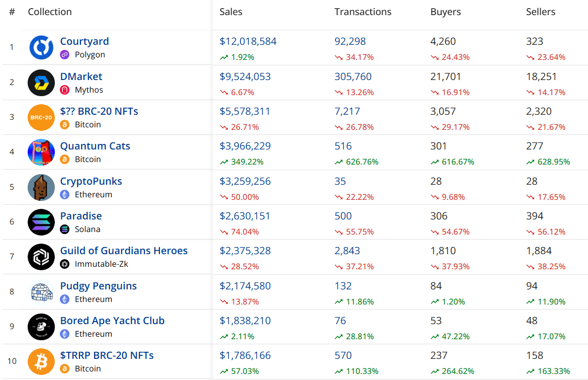The image size is (588, 380).
Task: Click the red trend arrow beside CryptoPunks' 50.00%
Action: pyautogui.click(x=224, y=197)
